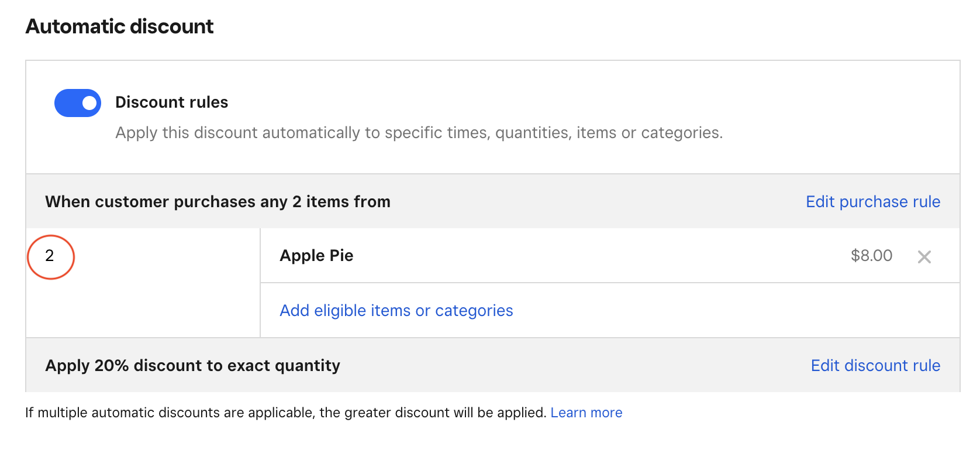This screenshot has height=460, width=980.
Task: Turn off the Discount rules toggle
Action: [78, 103]
